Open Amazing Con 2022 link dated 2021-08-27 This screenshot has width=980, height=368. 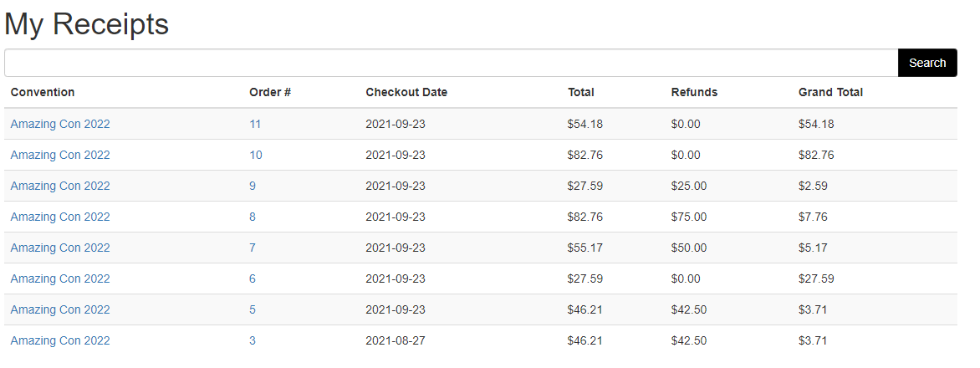coord(60,340)
